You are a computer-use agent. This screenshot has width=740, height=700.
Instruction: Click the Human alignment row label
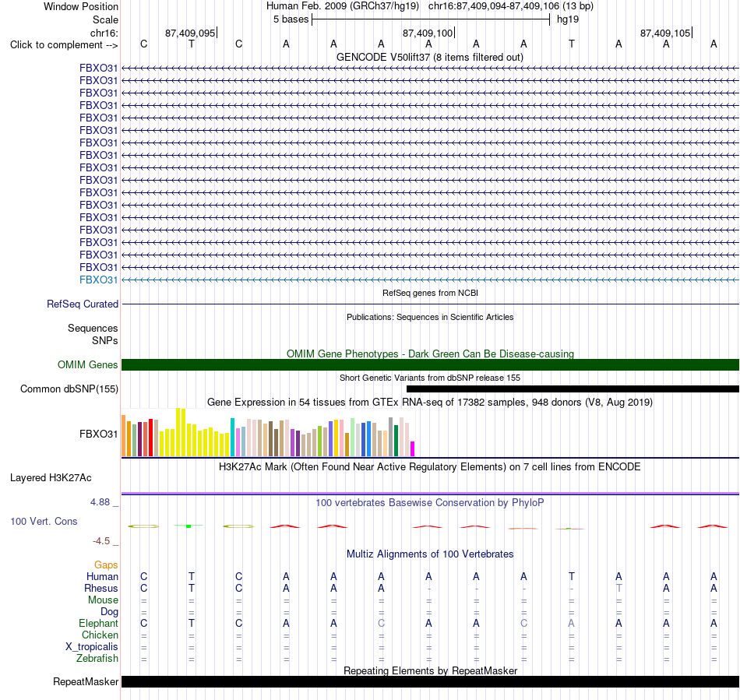click(x=102, y=576)
